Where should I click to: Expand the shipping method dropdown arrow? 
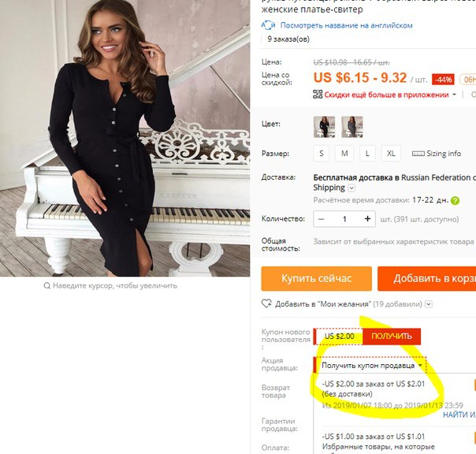(x=351, y=188)
